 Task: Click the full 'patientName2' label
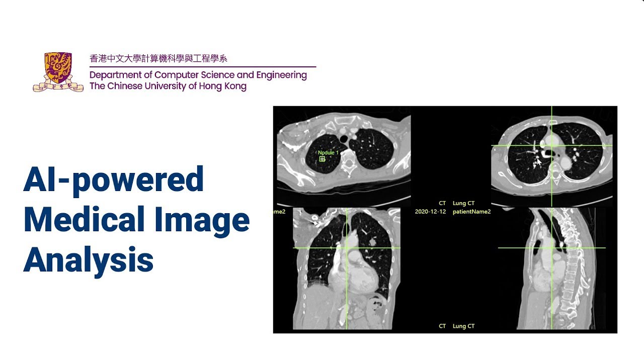coord(472,212)
